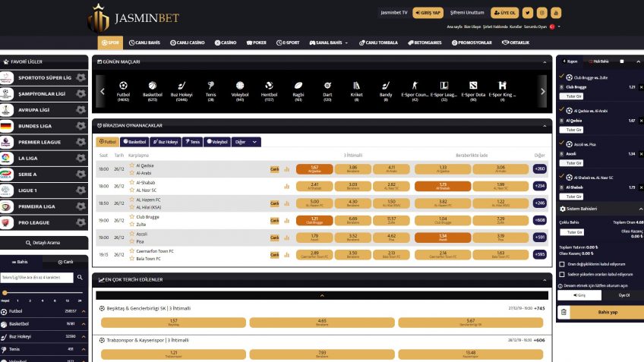Choose Buz Hokeyi in the sports carousel

coord(182,90)
